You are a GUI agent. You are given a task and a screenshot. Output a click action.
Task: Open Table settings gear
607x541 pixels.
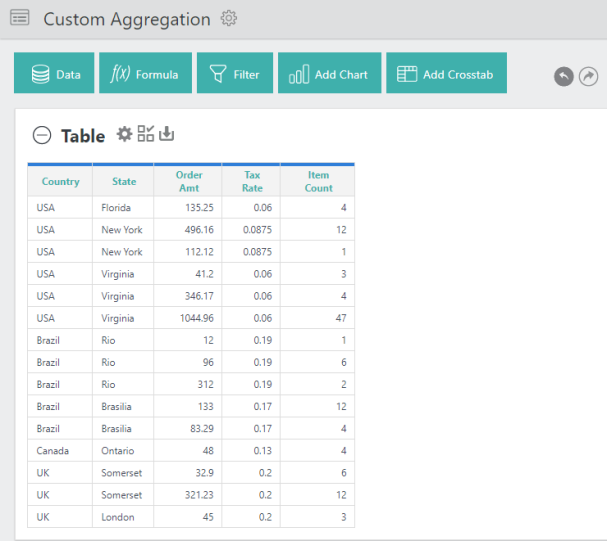(x=124, y=134)
